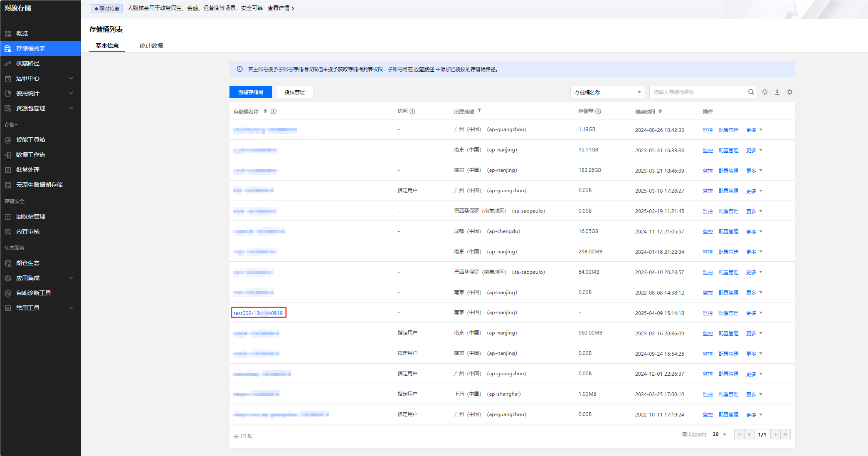Click 收藏路径 link in the info banner

pyautogui.click(x=424, y=69)
